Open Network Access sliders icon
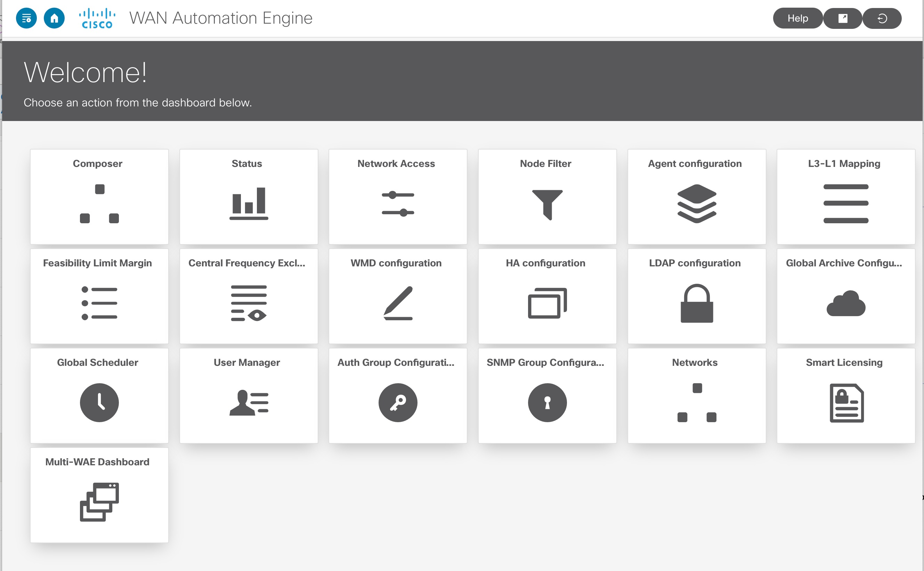 398,203
